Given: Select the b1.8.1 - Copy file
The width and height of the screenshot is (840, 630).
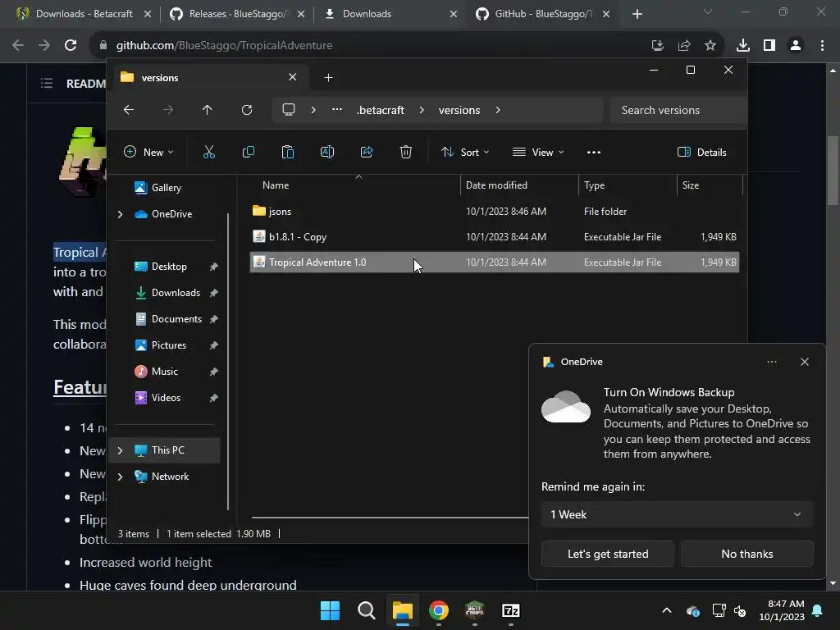Looking at the screenshot, I should pos(494,237).
